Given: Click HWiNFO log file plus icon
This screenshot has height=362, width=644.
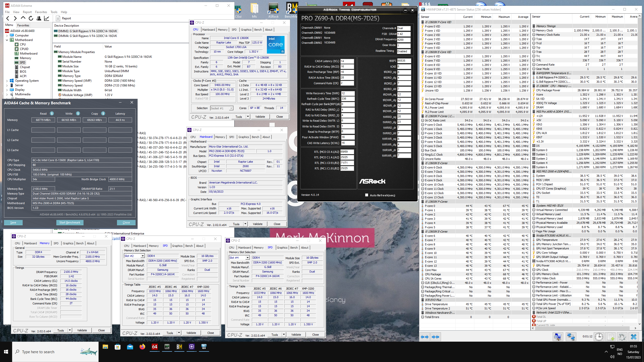Looking at the screenshot, I should 610,337.
